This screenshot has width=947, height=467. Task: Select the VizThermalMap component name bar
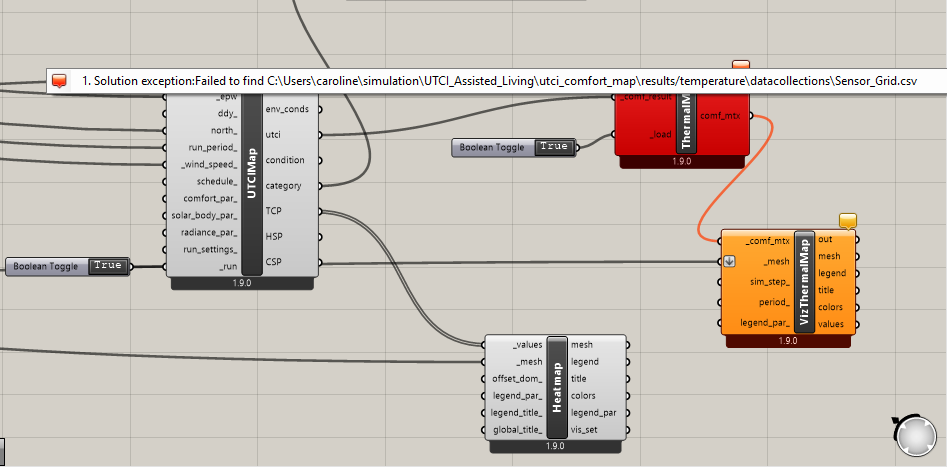(x=803, y=284)
